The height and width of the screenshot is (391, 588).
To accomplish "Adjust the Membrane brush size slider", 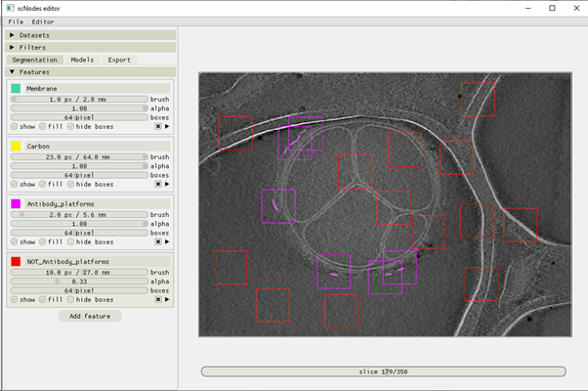I will pos(79,99).
